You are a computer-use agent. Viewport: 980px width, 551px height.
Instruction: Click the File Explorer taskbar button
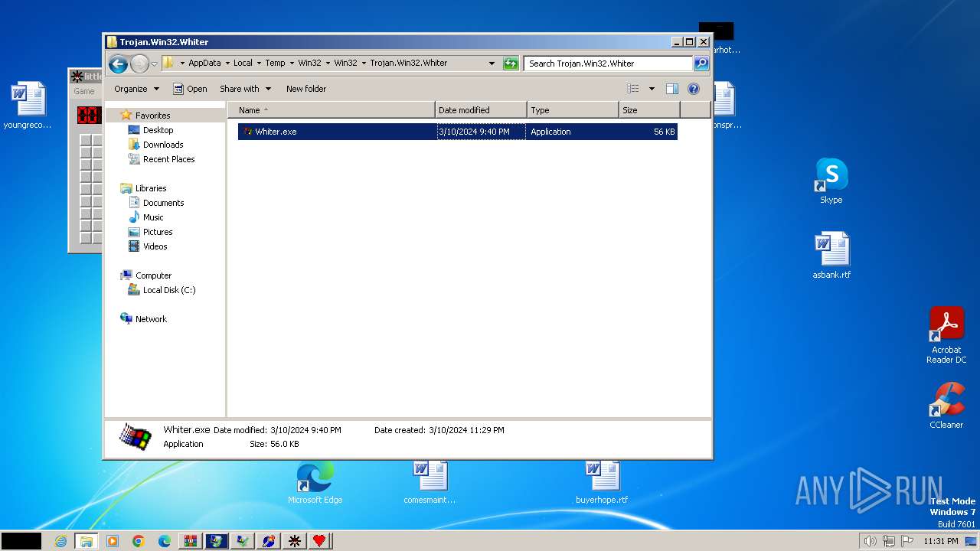(87, 541)
